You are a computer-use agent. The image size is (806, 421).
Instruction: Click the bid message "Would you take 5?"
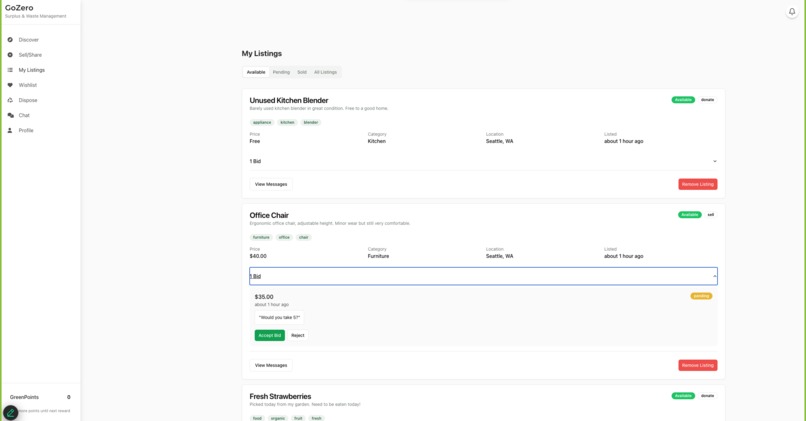[x=279, y=318]
